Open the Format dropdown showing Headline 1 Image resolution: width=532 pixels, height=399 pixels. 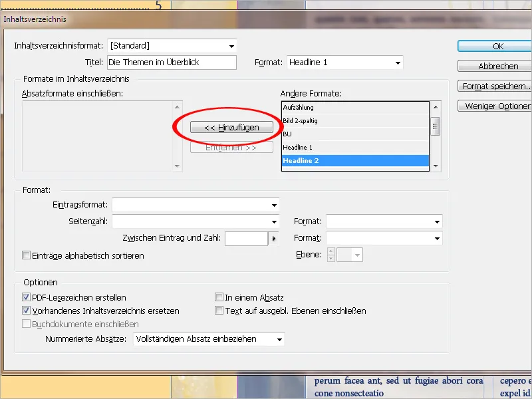[x=399, y=62]
